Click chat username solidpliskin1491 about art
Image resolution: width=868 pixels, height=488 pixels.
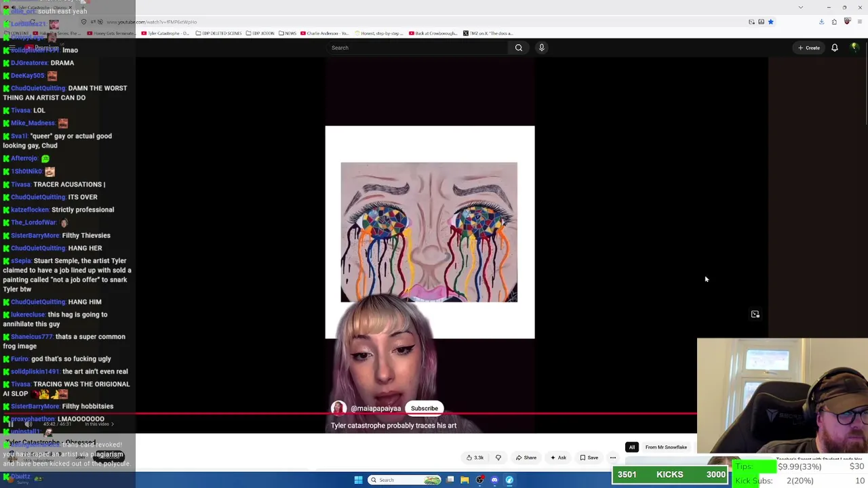(x=35, y=372)
